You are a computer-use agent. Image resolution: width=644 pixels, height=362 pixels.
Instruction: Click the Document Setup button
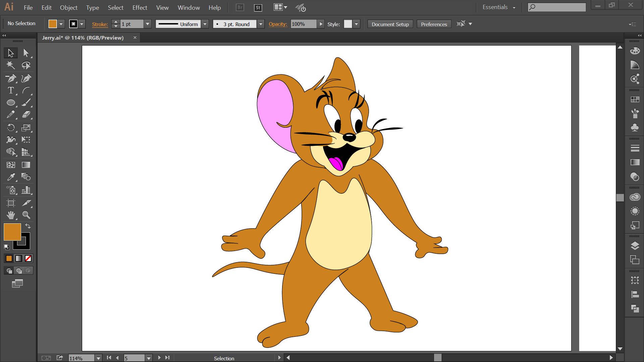click(x=390, y=24)
